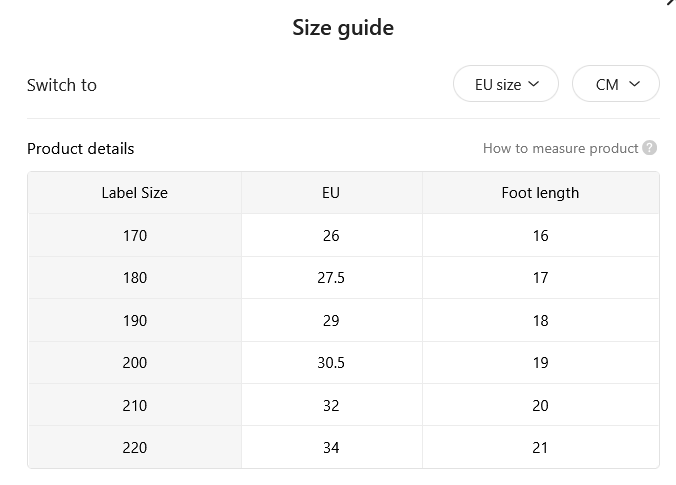This screenshot has width=676, height=485.
Task: Click EU value 30.5 cell
Action: pos(331,363)
